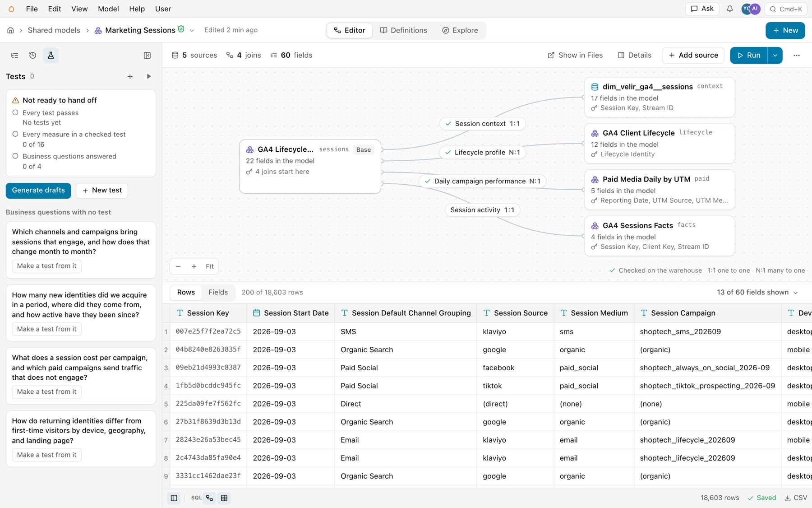Select the Fields tab
The width and height of the screenshot is (812, 508).
(x=218, y=292)
